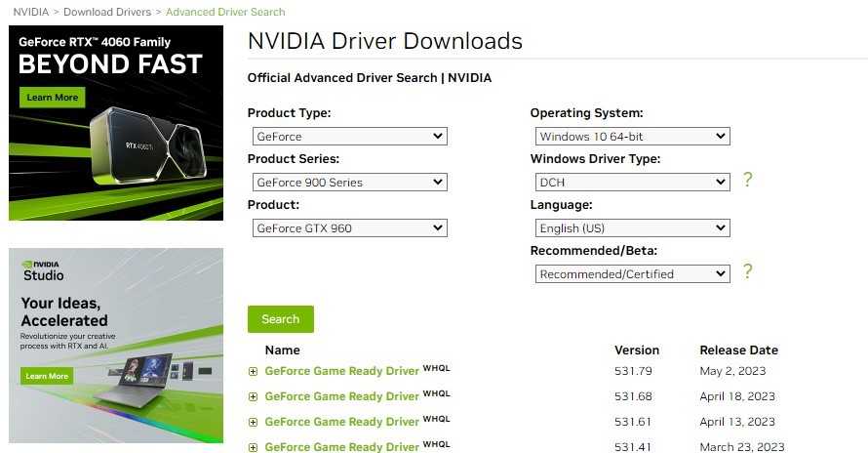The width and height of the screenshot is (868, 453).
Task: Click the help question mark beside Windows Driver Type
Action: click(747, 180)
